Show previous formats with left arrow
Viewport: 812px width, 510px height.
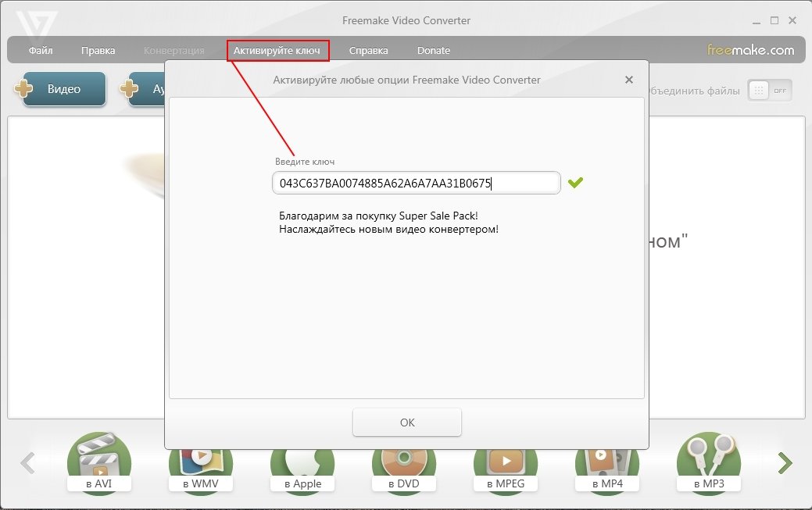pos(28,463)
